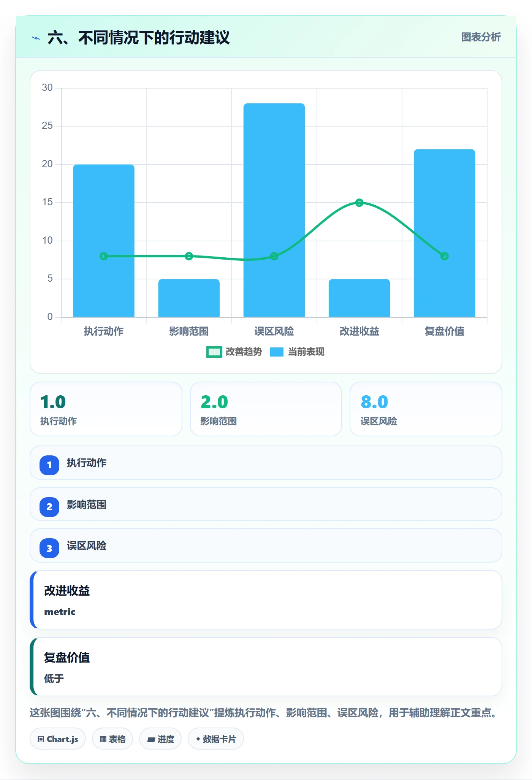Select the 表格 tag chip
This screenshot has height=780, width=532.
click(x=112, y=739)
